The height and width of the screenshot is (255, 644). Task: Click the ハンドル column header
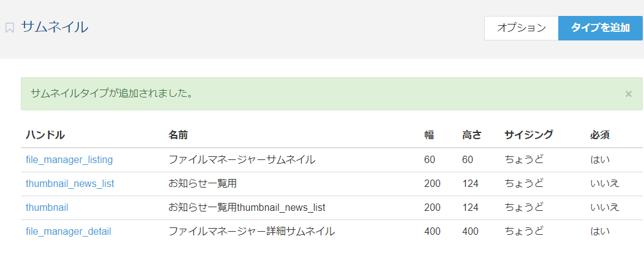[x=45, y=135]
